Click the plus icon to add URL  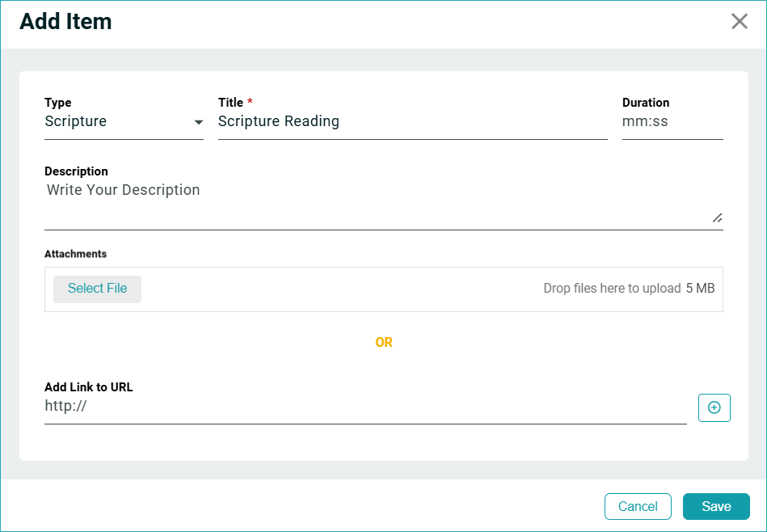click(714, 408)
